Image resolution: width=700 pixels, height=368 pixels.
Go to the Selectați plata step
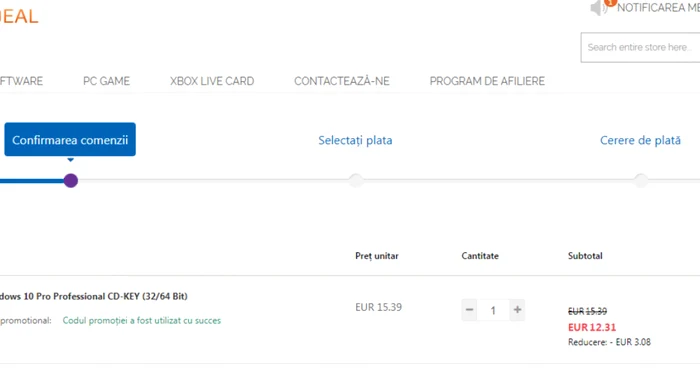pos(355,140)
